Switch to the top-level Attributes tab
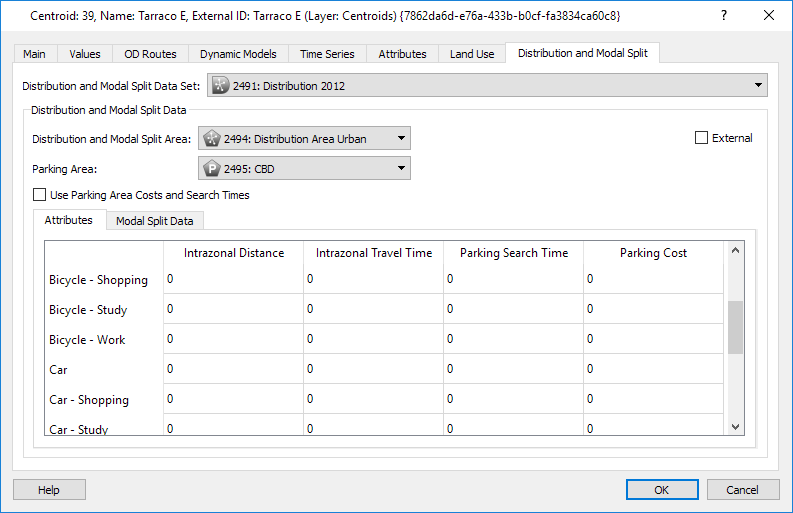Viewport: 793px width, 513px height. [402, 54]
